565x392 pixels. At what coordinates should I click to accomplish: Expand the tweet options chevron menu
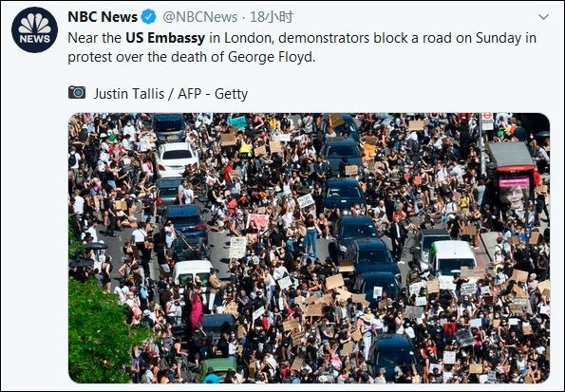click(543, 16)
